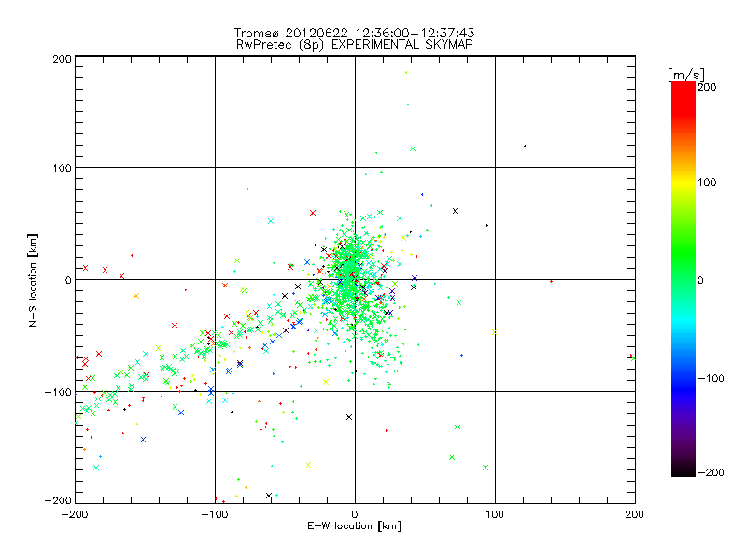Screen dimensions: 747x560
Task: Click the subtitle 'RwPretec (8p) EXPERIMENTAL SKYMAP'
Action: (x=355, y=45)
